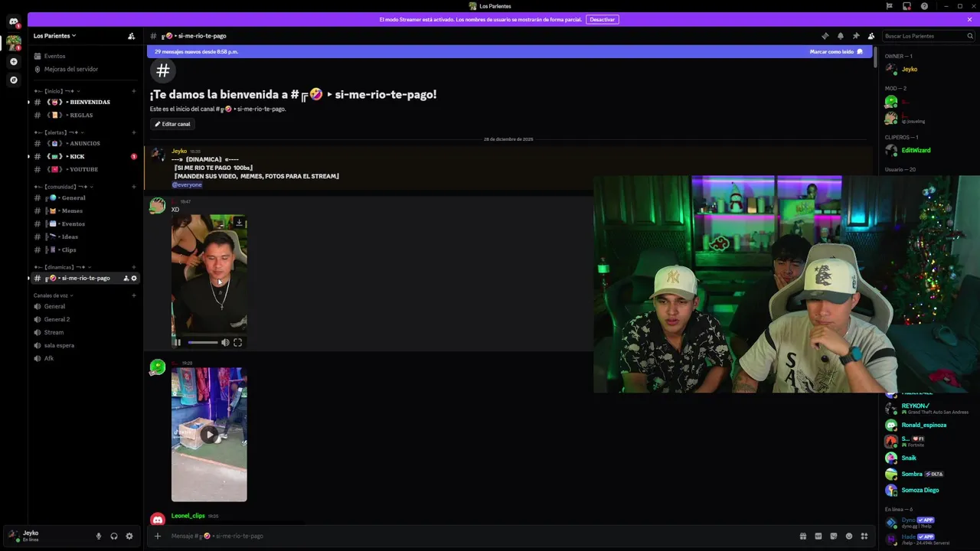Open the sticker picker

click(x=833, y=536)
